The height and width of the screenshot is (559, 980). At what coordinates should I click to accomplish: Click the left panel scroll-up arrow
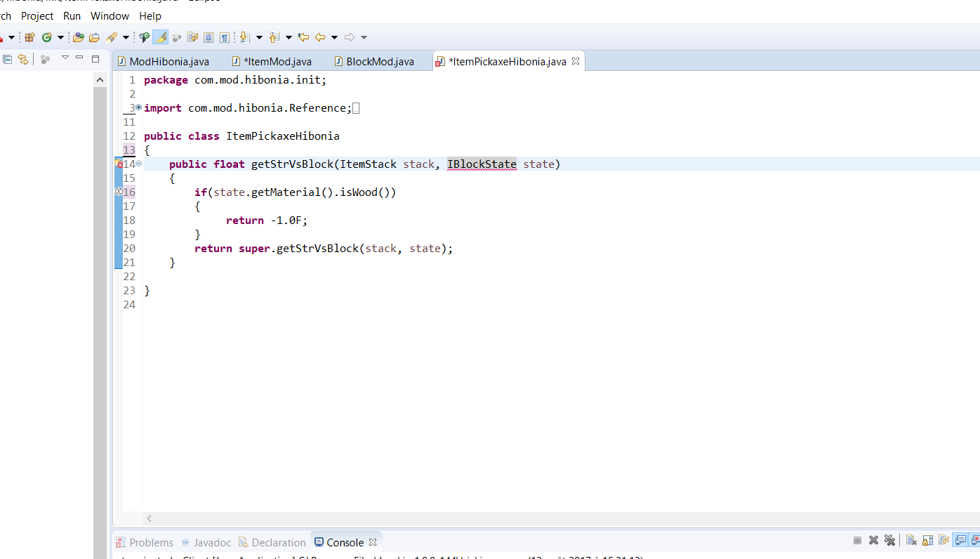[100, 80]
